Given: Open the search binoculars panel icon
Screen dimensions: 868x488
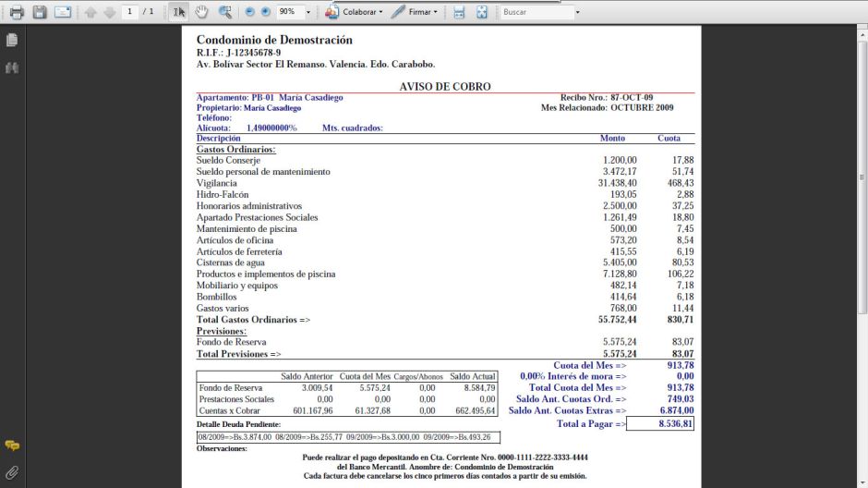Looking at the screenshot, I should 12,67.
